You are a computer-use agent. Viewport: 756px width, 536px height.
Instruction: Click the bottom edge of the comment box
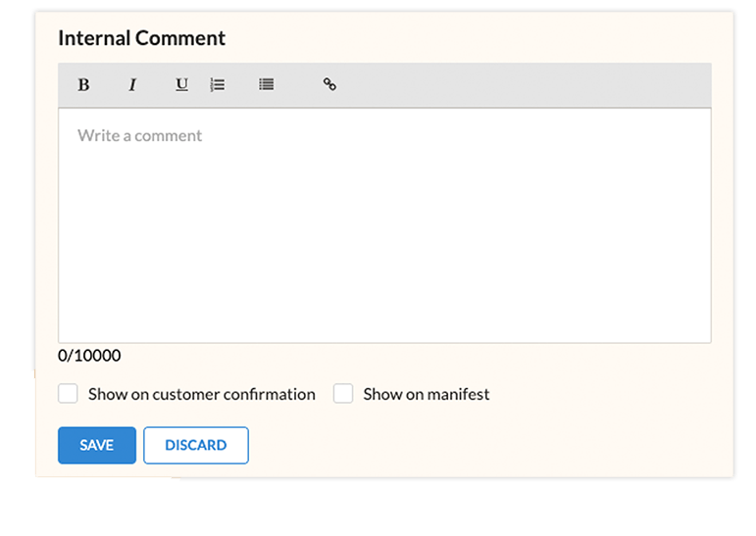(384, 342)
